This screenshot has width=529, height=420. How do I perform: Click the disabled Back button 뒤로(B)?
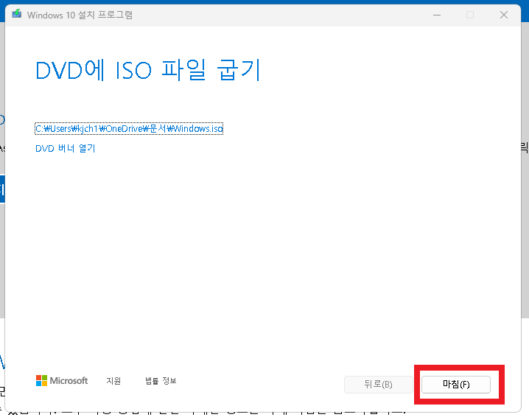(x=378, y=384)
